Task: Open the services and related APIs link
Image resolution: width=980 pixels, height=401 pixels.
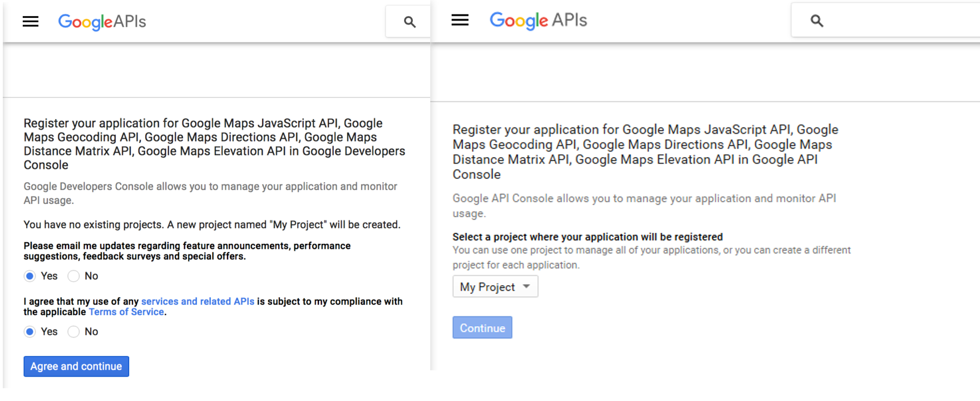Action: pos(198,301)
